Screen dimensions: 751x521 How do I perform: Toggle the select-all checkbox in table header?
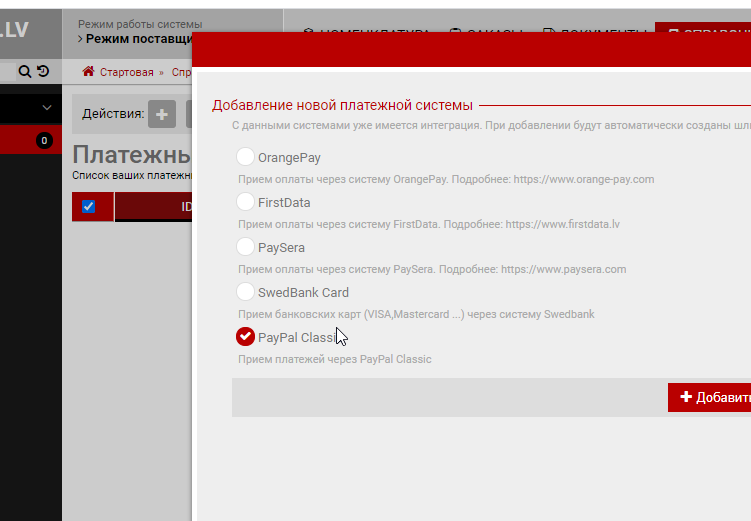pyautogui.click(x=88, y=206)
